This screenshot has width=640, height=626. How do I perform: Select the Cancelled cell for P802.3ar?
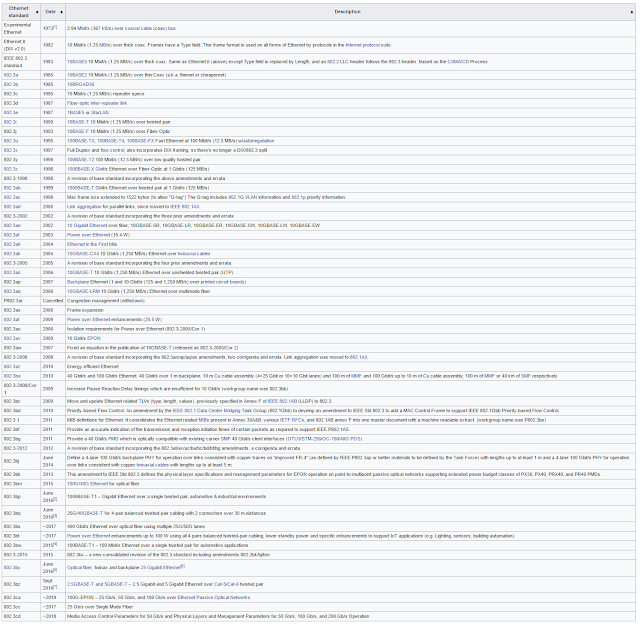53,301
